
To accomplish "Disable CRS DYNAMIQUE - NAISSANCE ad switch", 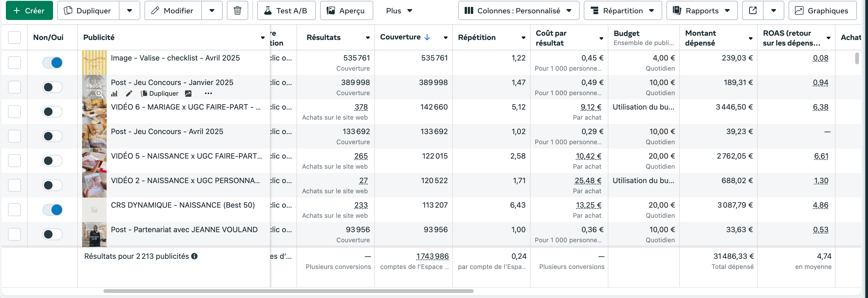I will click(53, 210).
